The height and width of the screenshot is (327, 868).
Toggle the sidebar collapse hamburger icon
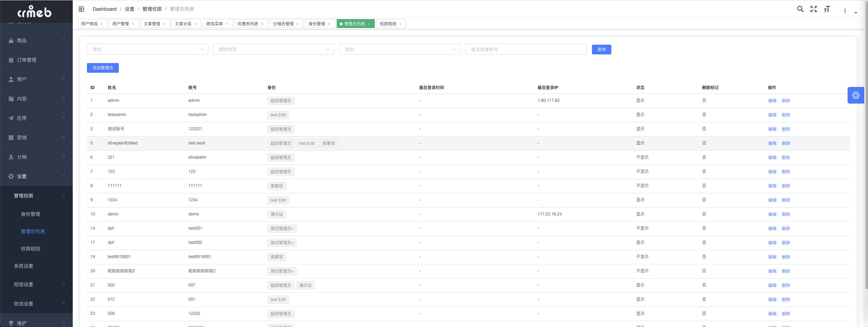click(x=81, y=9)
